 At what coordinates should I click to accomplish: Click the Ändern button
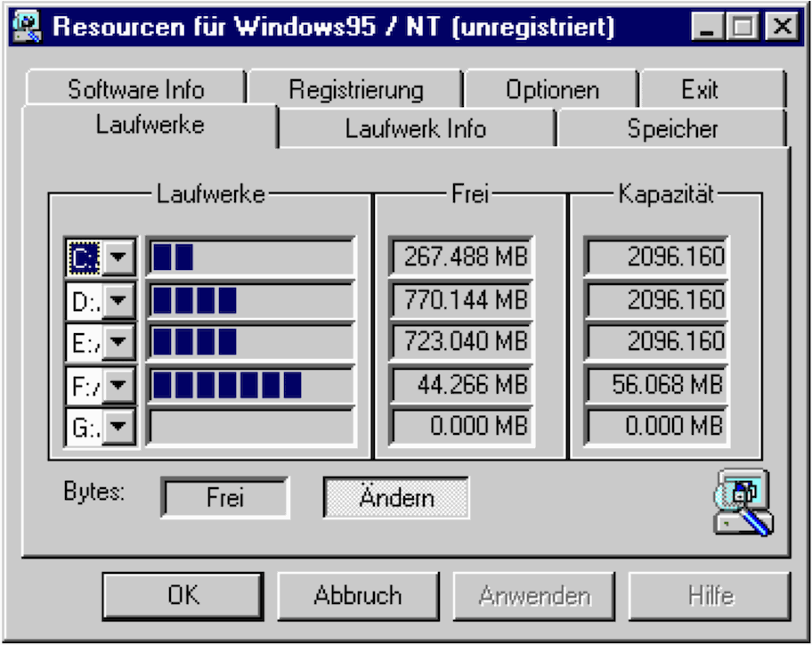tap(395, 497)
